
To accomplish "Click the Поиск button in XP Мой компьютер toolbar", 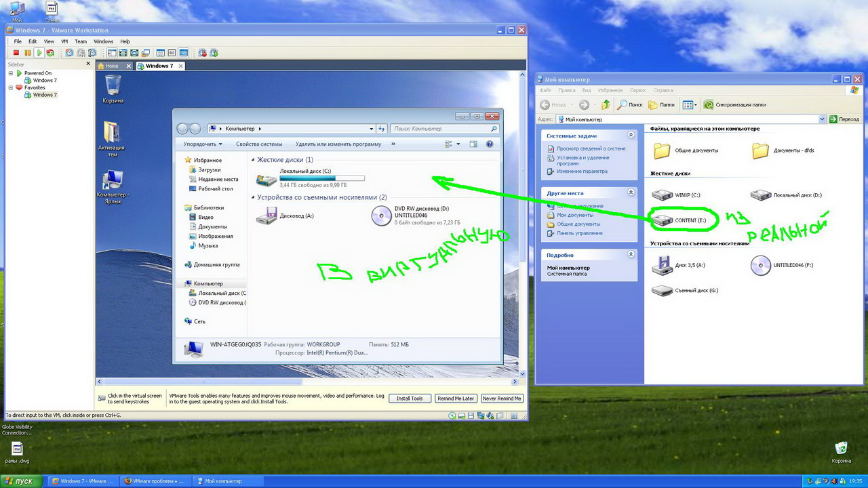I will pos(630,104).
